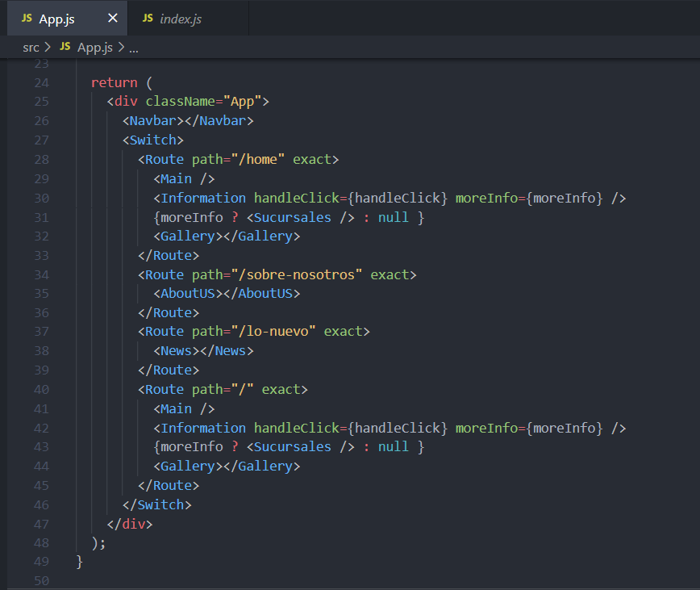The image size is (700, 590).
Task: Click line number 24 in the gutter
Action: click(x=41, y=82)
